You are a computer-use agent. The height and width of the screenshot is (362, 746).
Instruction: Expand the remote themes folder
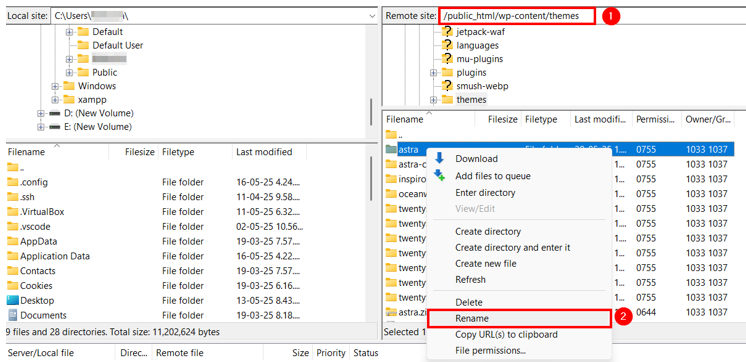pos(433,100)
